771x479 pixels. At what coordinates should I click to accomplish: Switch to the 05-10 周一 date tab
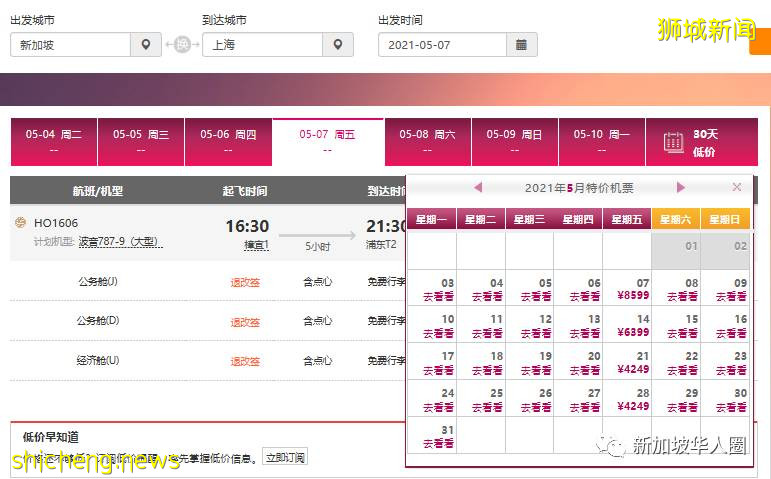tap(602, 141)
